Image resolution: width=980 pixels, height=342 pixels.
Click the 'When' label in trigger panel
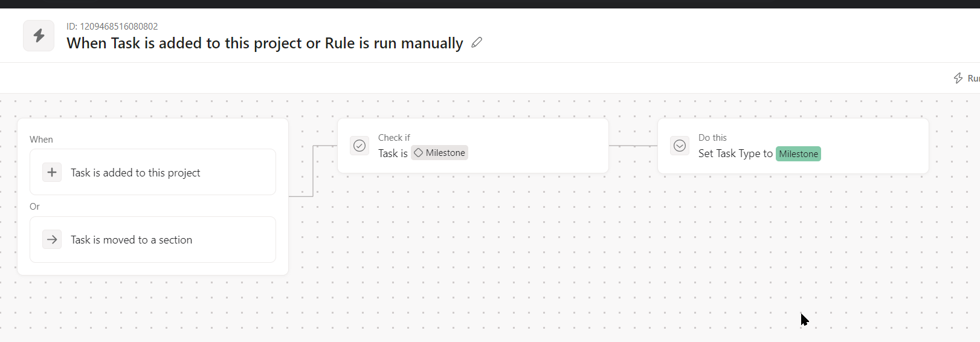(x=41, y=140)
